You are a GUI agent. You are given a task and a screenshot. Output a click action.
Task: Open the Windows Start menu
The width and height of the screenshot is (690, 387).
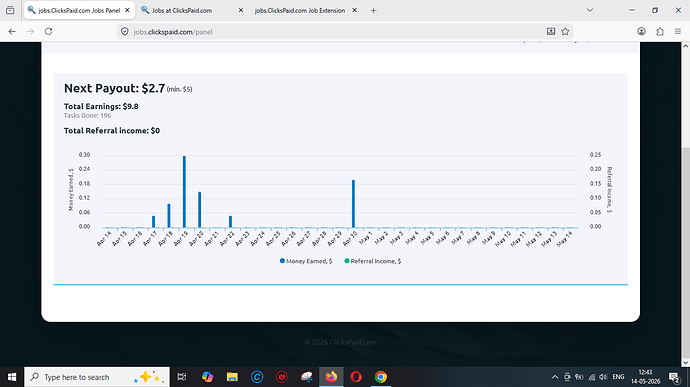[12, 377]
